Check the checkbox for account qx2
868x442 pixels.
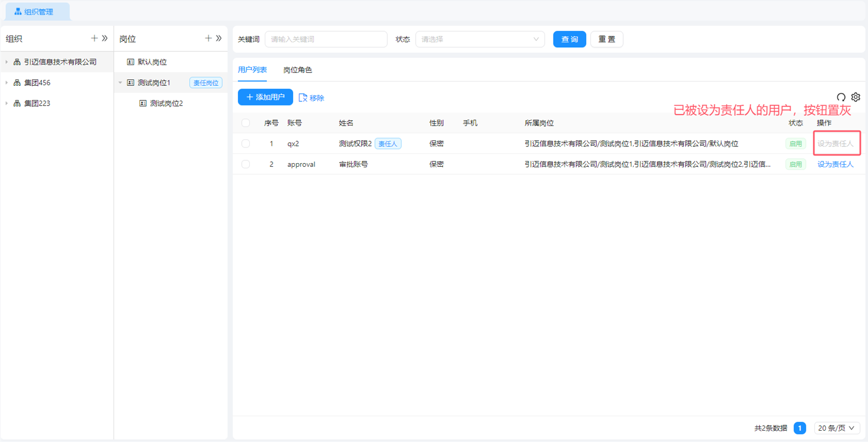tap(245, 144)
